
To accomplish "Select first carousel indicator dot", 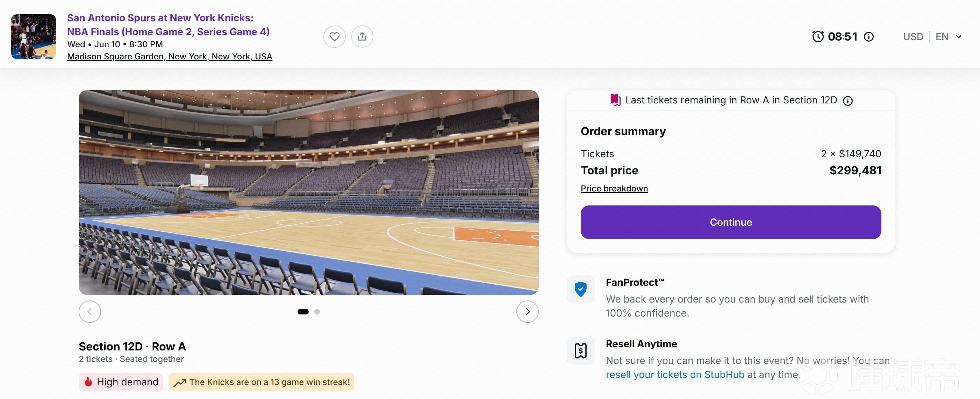I will click(x=303, y=312).
